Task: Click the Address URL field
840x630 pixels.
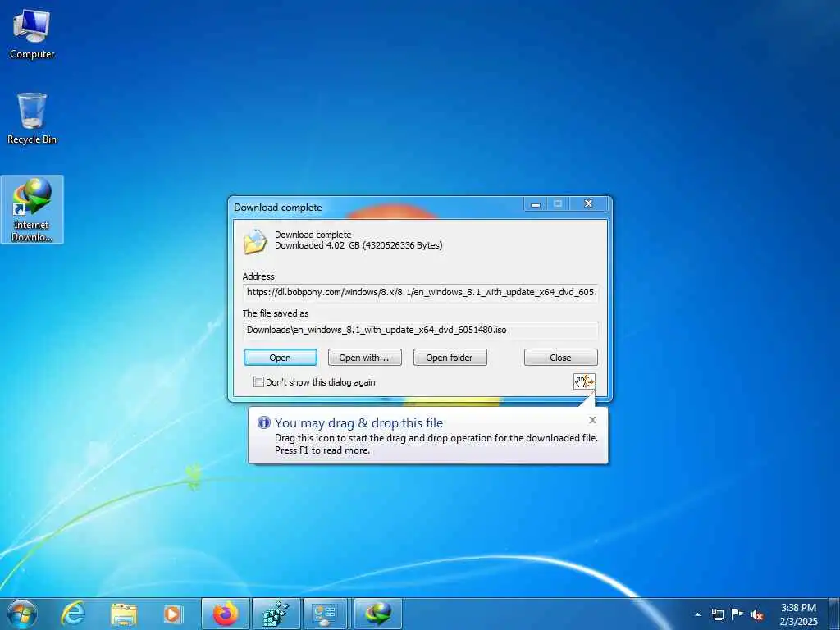Action: coord(421,293)
